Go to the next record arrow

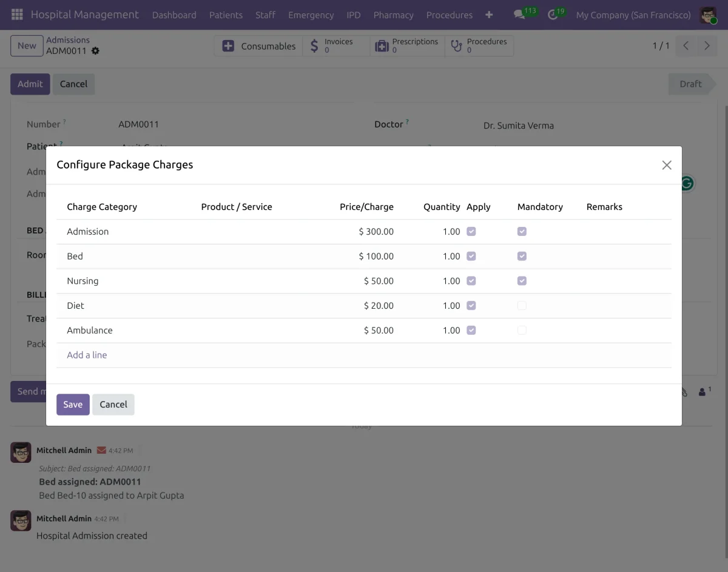(707, 45)
